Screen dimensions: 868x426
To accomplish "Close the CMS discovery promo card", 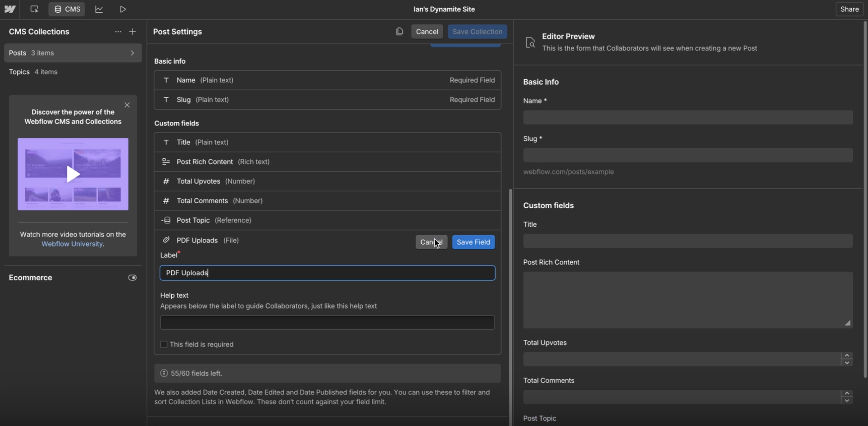I will click(x=127, y=105).
